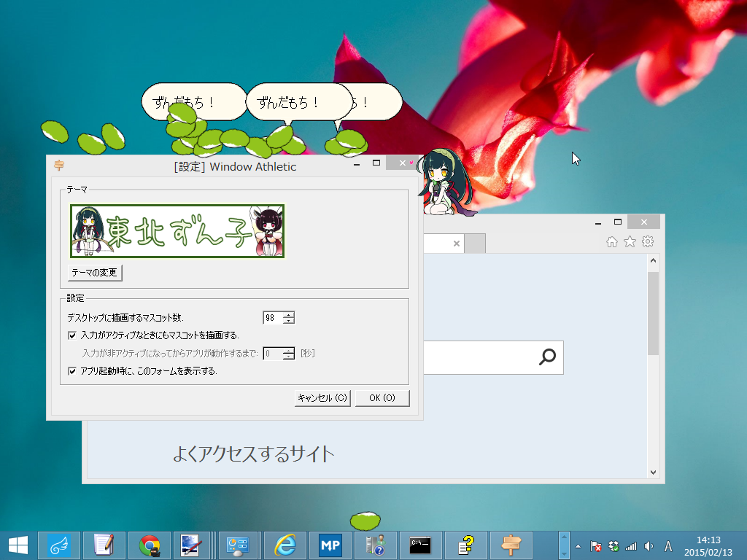Click the IME input mode A indicator
Image resolution: width=747 pixels, height=560 pixels.
[668, 547]
